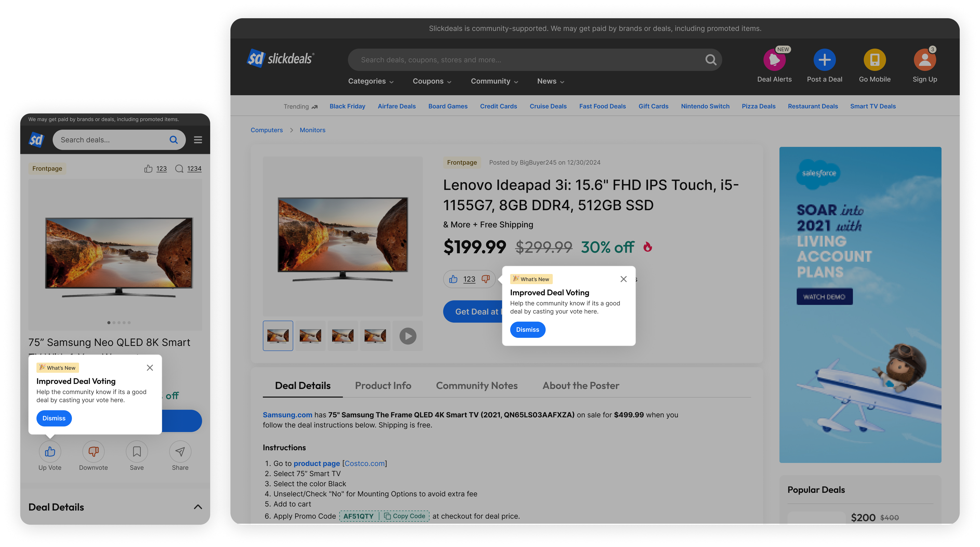
Task: Click the Slickdeals logo in desktop header
Action: coord(280,58)
